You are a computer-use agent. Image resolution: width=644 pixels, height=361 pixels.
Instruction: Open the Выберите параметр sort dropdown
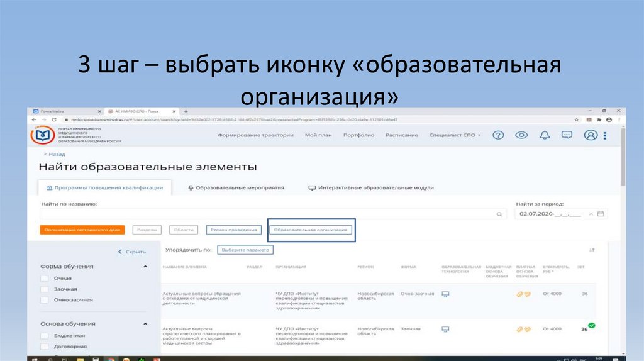click(245, 250)
